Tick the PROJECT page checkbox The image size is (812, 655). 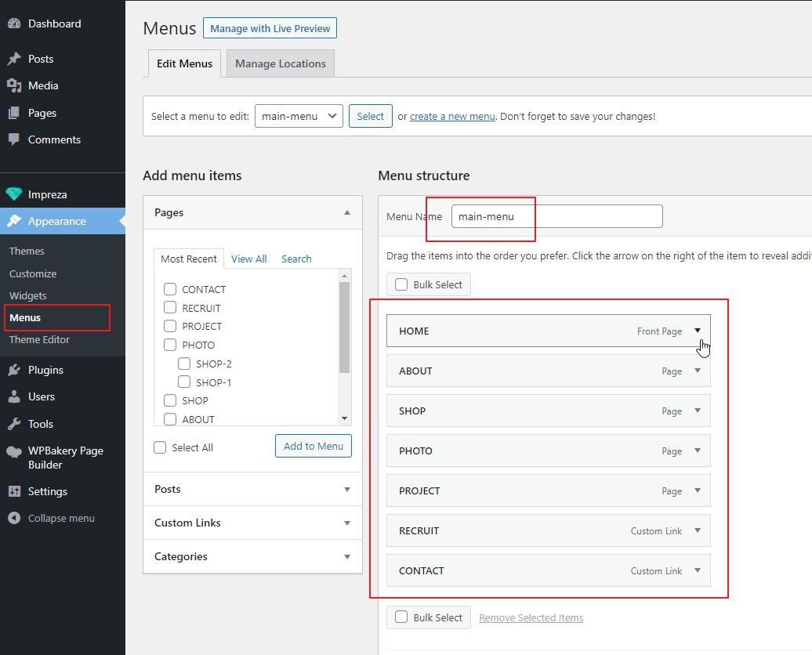170,326
